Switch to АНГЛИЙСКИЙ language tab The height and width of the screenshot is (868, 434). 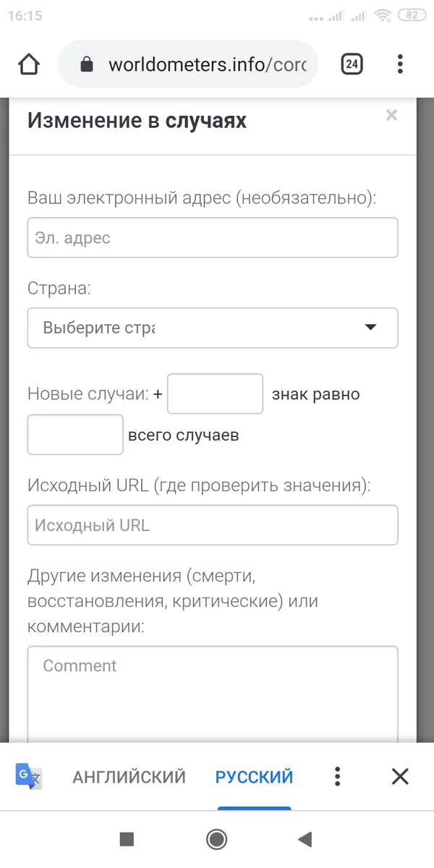[x=129, y=777]
